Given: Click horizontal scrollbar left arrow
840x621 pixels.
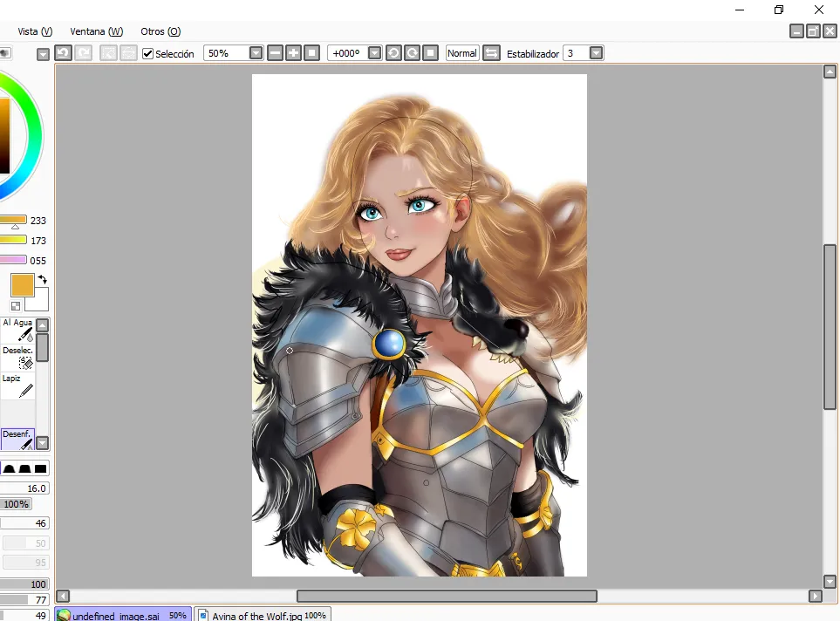Looking at the screenshot, I should click(x=63, y=596).
